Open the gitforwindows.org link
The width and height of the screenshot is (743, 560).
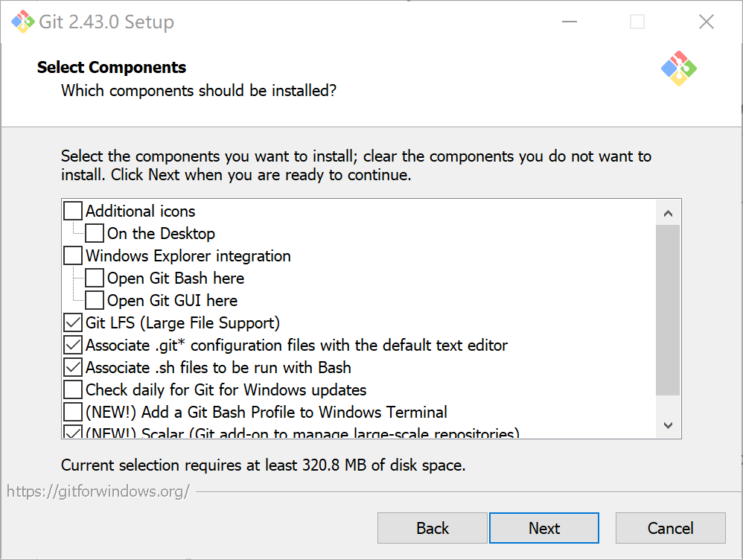click(98, 491)
